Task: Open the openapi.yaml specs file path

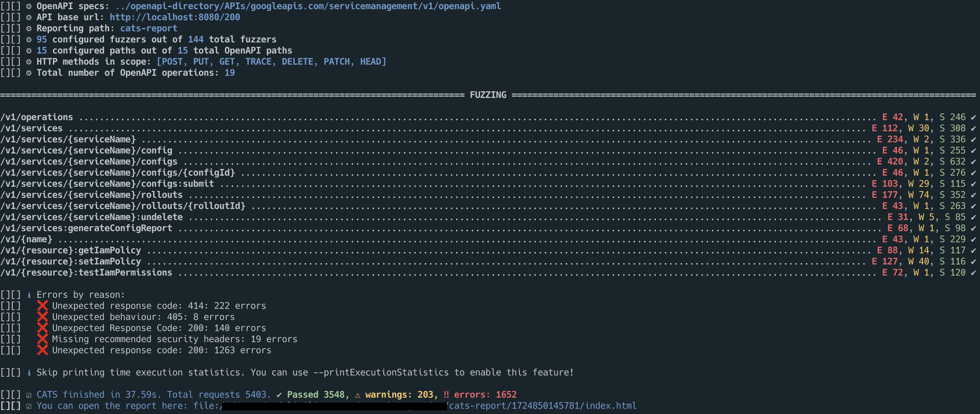Action: (308, 6)
